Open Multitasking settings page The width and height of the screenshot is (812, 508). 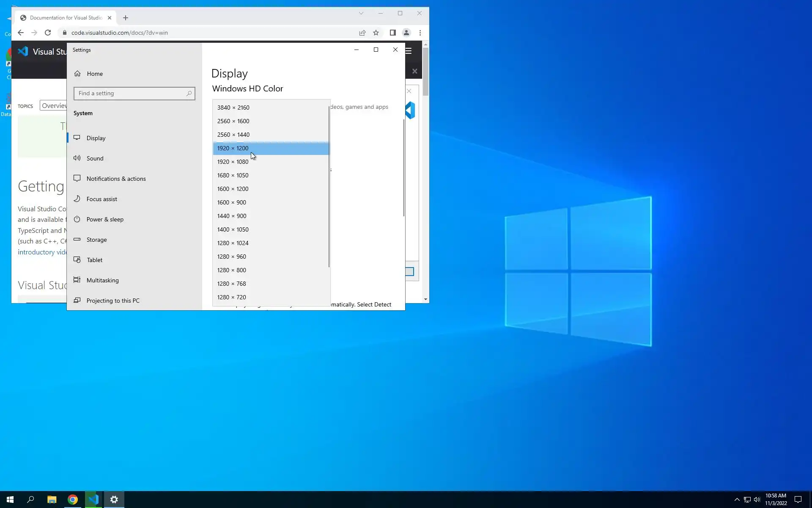[102, 280]
